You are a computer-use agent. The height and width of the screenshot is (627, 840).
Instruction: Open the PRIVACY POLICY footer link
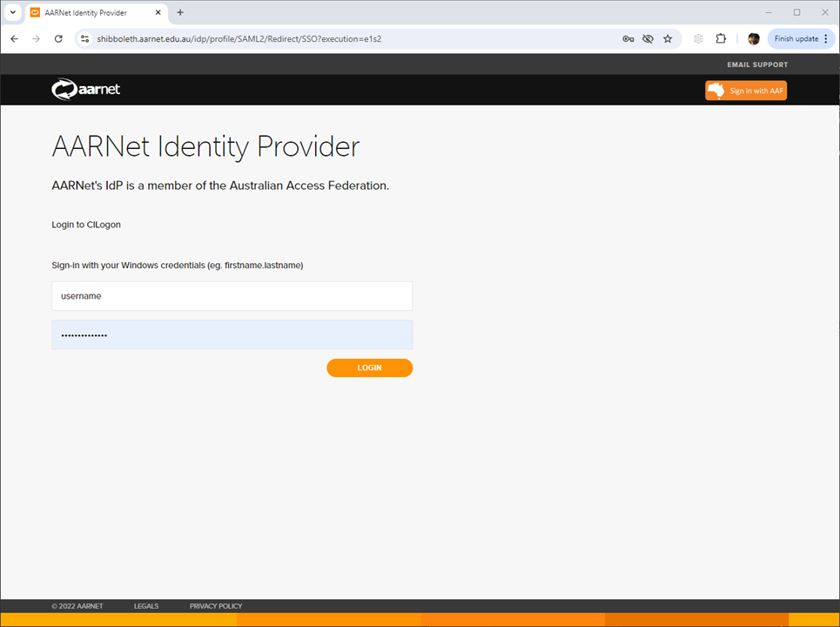[x=216, y=606]
